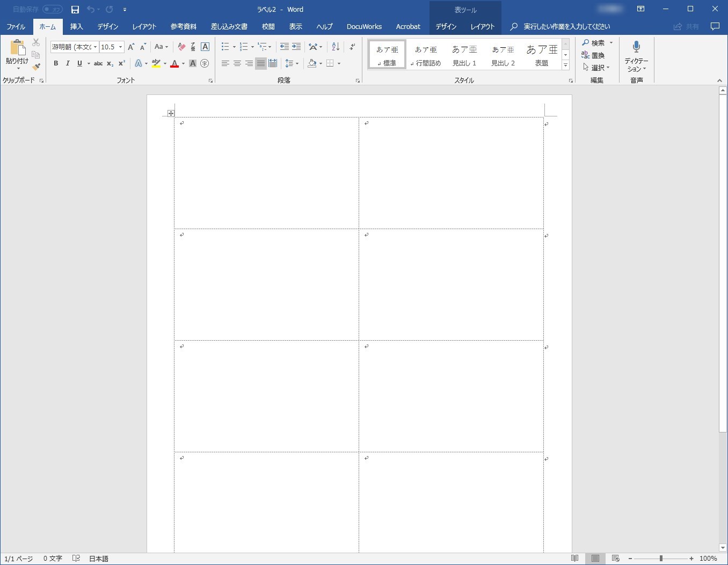The image size is (728, 565).
Task: Click the Copy icon
Action: tap(36, 55)
